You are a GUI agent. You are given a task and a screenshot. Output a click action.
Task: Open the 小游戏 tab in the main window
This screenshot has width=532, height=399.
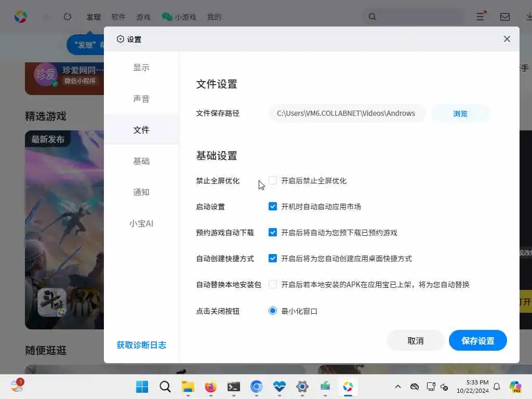[x=179, y=17]
